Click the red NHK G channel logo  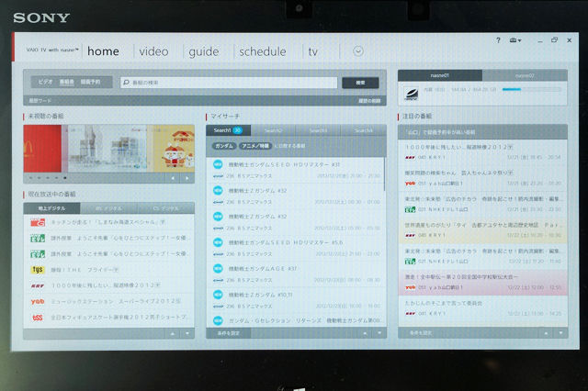38,222
